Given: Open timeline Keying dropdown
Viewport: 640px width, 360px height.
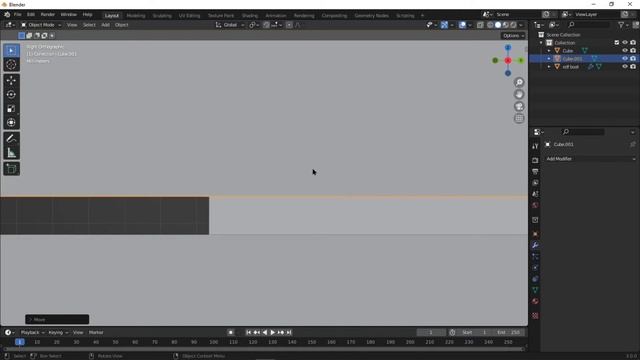Looking at the screenshot, I should coord(58,333).
